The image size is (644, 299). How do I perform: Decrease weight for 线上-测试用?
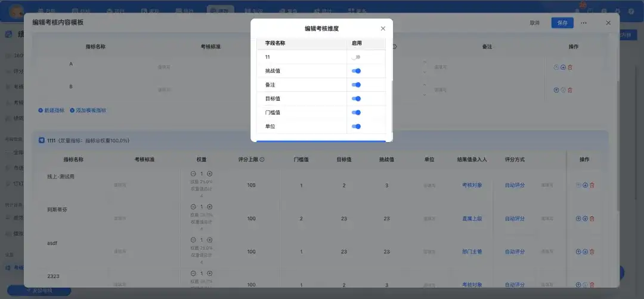pyautogui.click(x=193, y=174)
